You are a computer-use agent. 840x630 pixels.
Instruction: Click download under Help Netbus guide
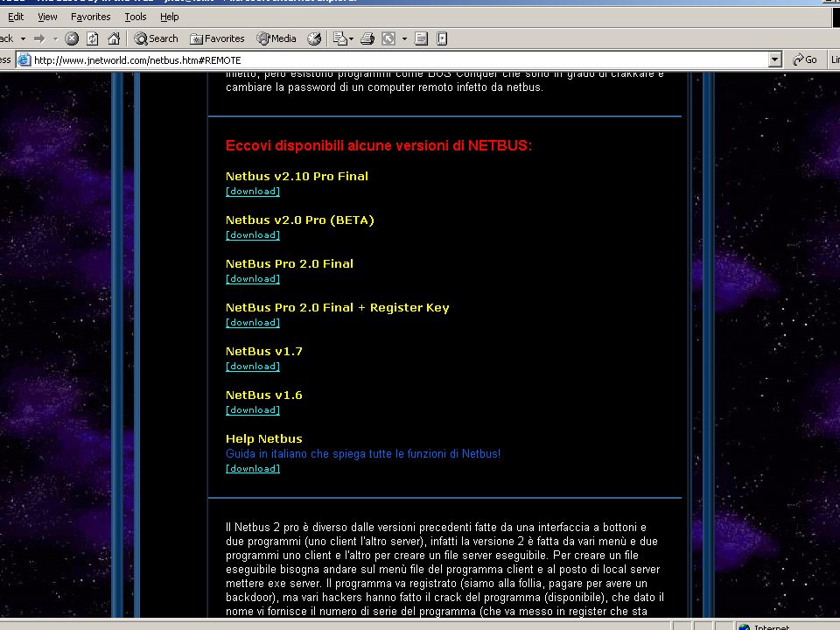(x=253, y=469)
